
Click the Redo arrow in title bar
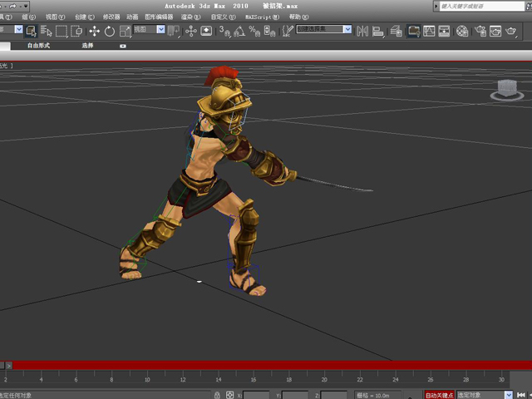[13, 6]
